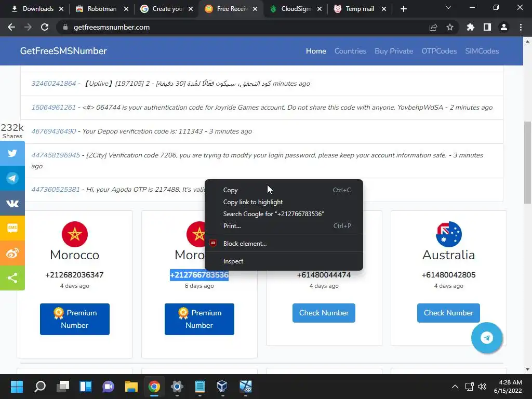Toggle the Chrome side panel icon
The image size is (532, 399).
(487, 27)
